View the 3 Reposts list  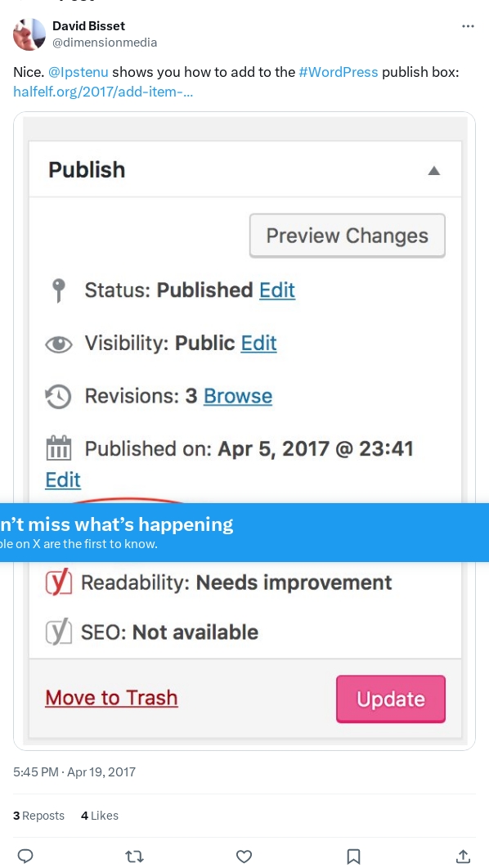pos(38,816)
